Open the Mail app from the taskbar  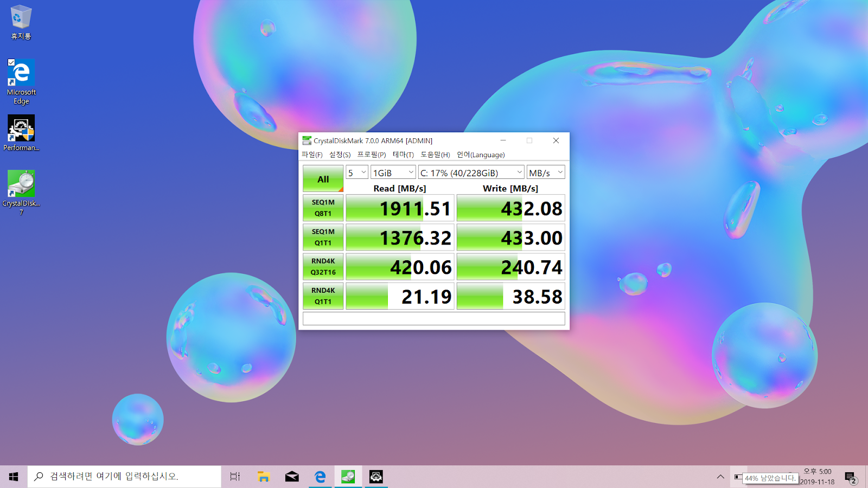click(x=292, y=477)
